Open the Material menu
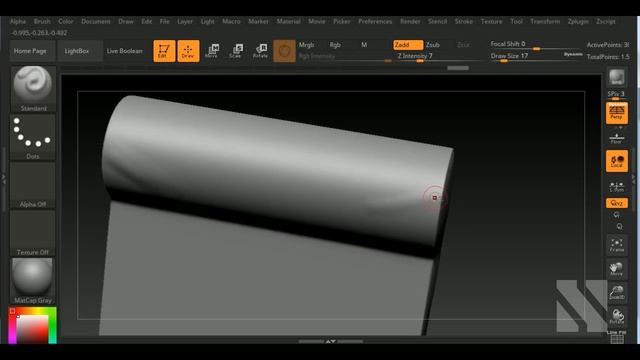This screenshot has width=640, height=360. pos(288,21)
